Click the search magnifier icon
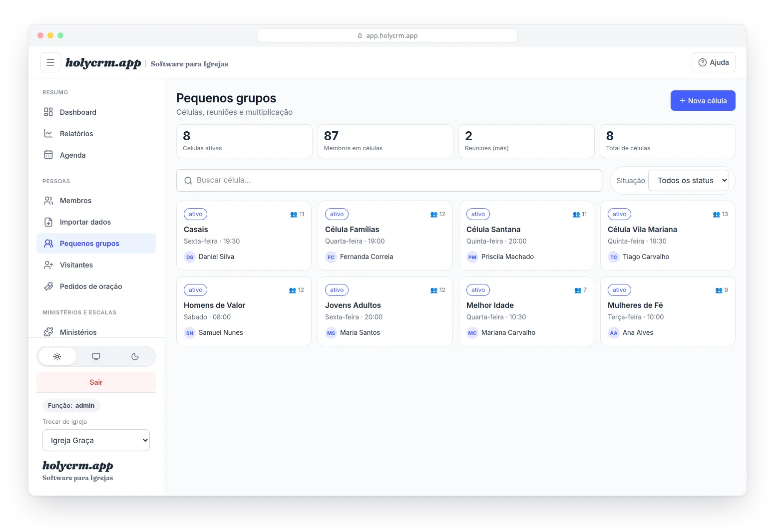 188,181
